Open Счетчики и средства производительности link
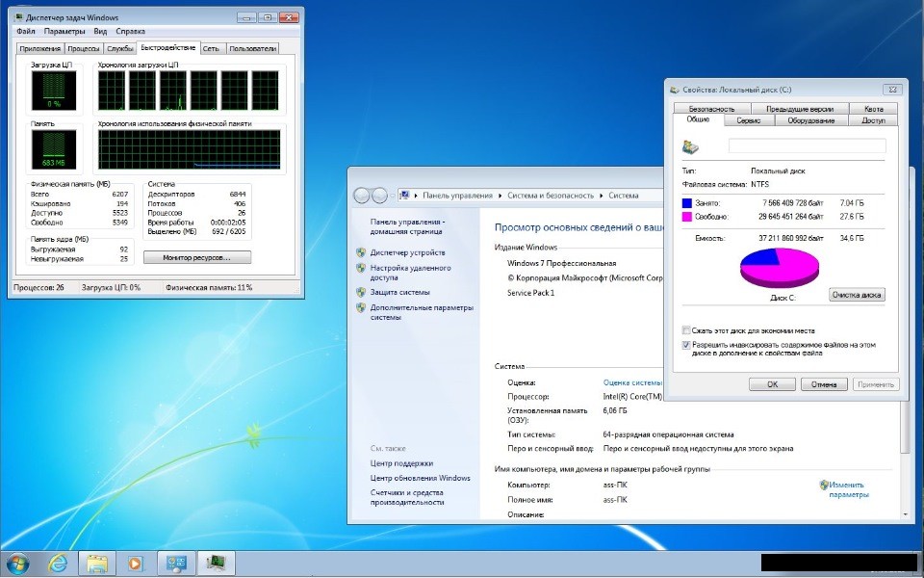The width and height of the screenshot is (924, 578). (x=407, y=497)
